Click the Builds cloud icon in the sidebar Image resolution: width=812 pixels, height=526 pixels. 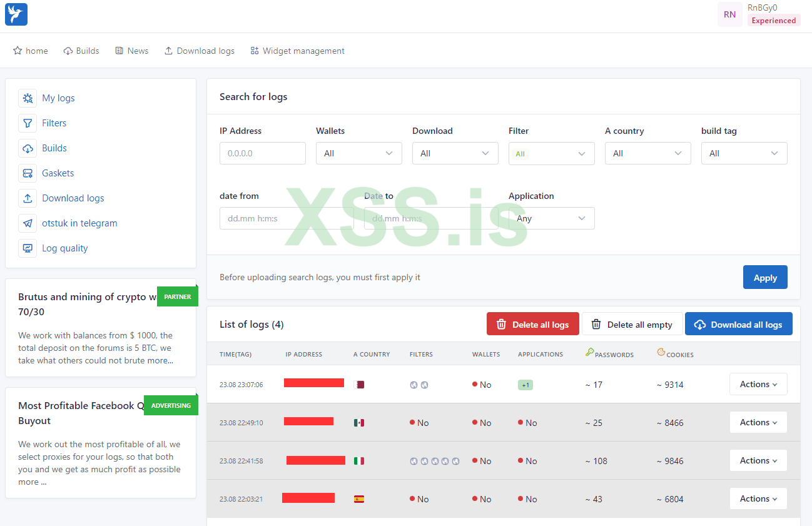click(x=28, y=148)
